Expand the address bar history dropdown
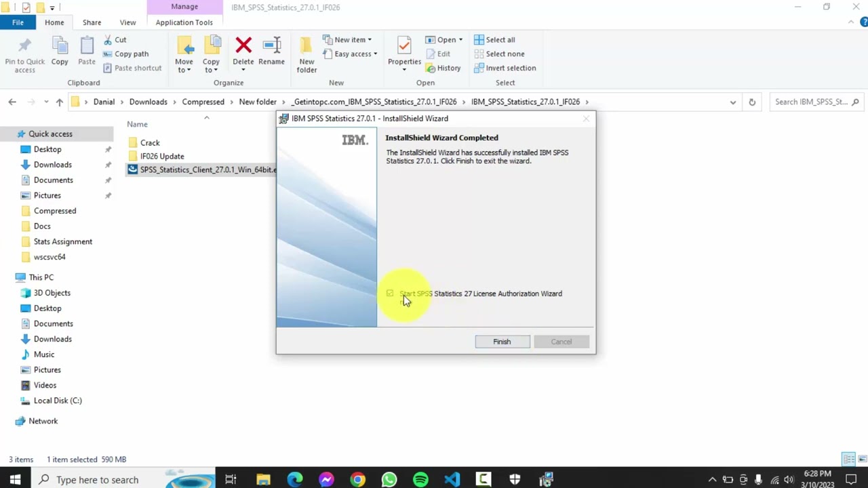Screen dimensions: 868x488 pyautogui.click(x=733, y=102)
